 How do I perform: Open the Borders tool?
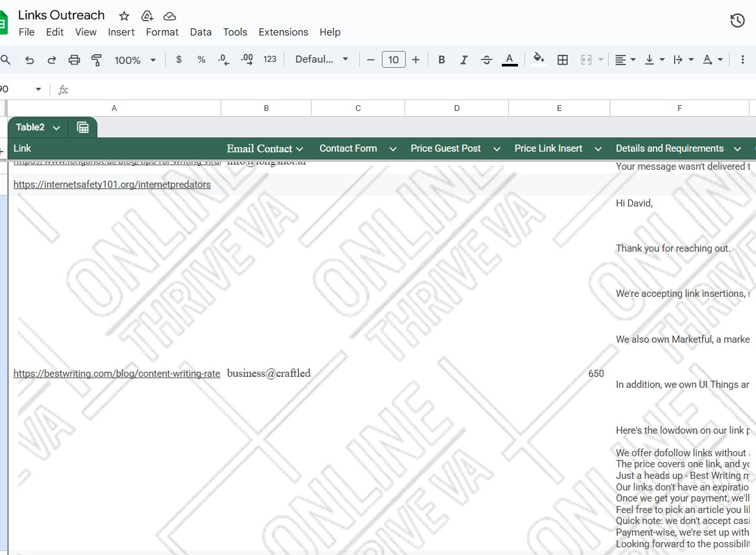pos(562,59)
